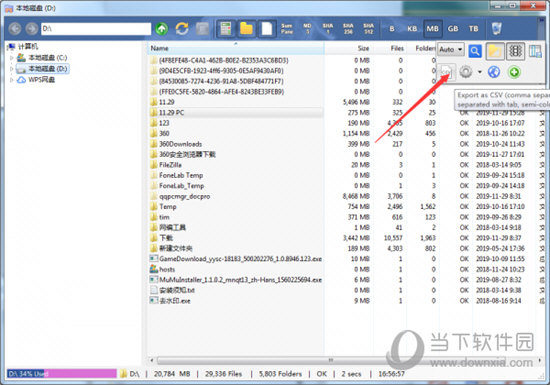The height and width of the screenshot is (385, 550).
Task: Go forward with the forward arrow button
Action: pyautogui.click(x=32, y=28)
